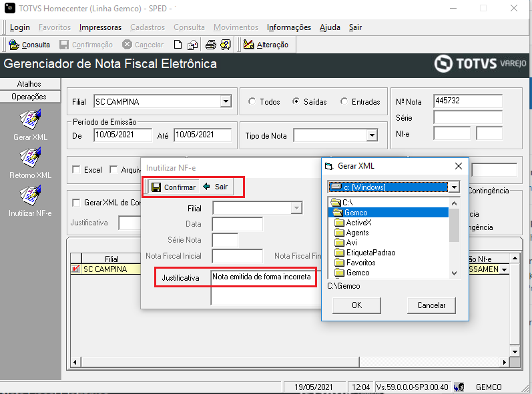Switch to the Operações tab
Image resolution: width=532 pixels, height=394 pixels.
click(x=31, y=97)
